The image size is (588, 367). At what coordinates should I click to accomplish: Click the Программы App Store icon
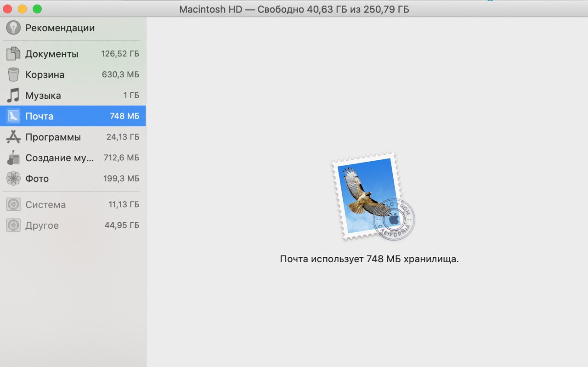click(x=13, y=137)
